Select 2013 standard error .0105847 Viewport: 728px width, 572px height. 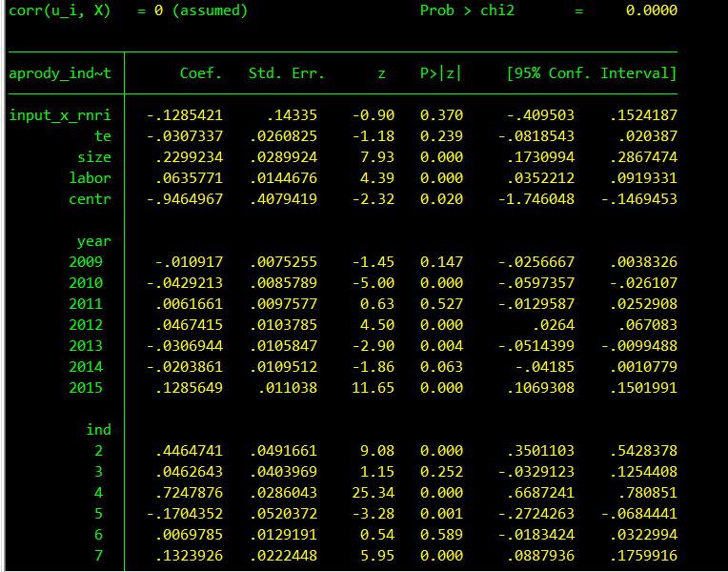point(283,346)
